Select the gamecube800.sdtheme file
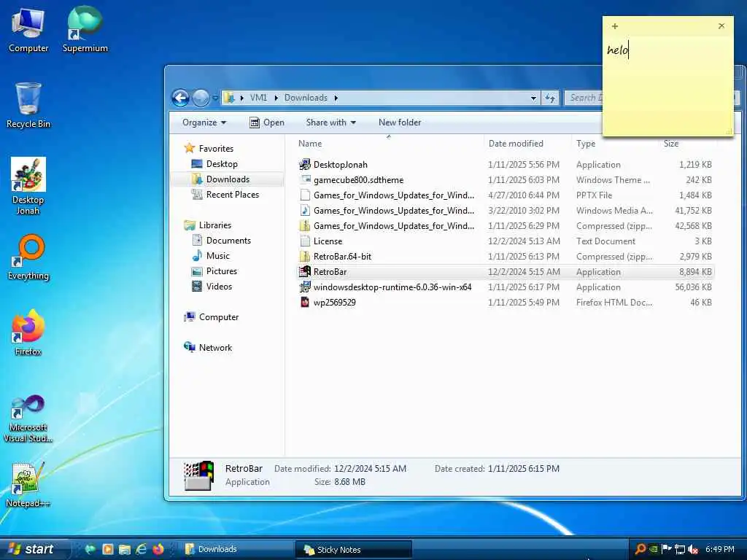Image resolution: width=747 pixels, height=560 pixels. coord(505,180)
